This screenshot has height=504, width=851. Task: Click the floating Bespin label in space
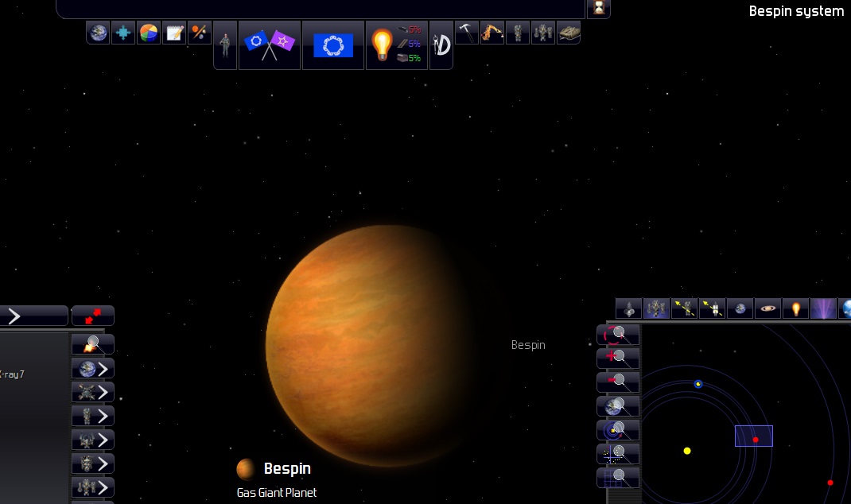click(x=528, y=345)
